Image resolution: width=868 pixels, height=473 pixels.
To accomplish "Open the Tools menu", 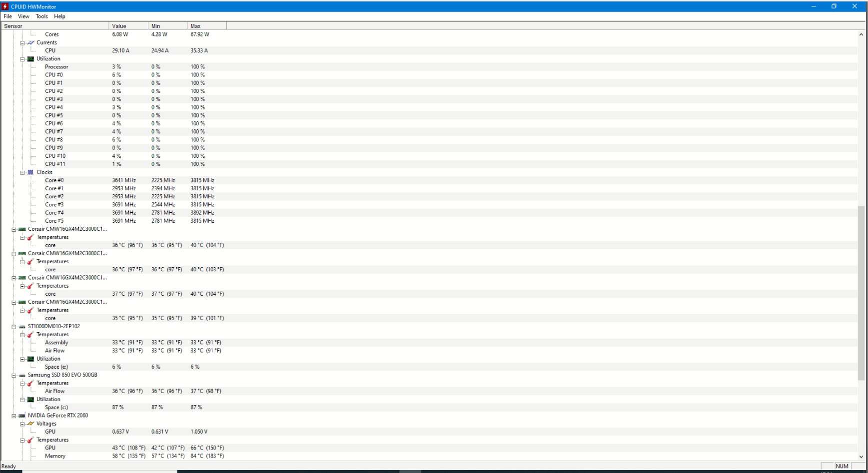I will tap(42, 16).
